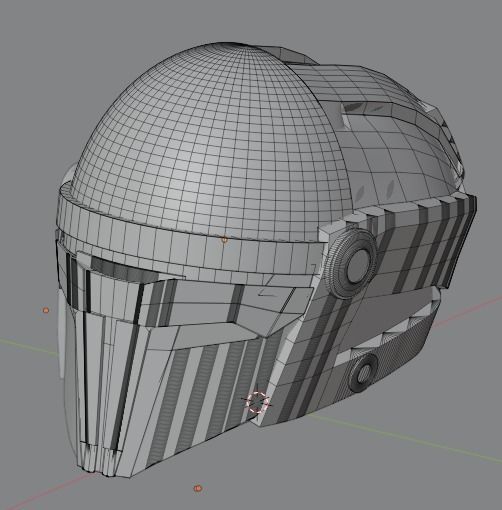Select the small circular disc on the jaw guard

click(x=363, y=373)
